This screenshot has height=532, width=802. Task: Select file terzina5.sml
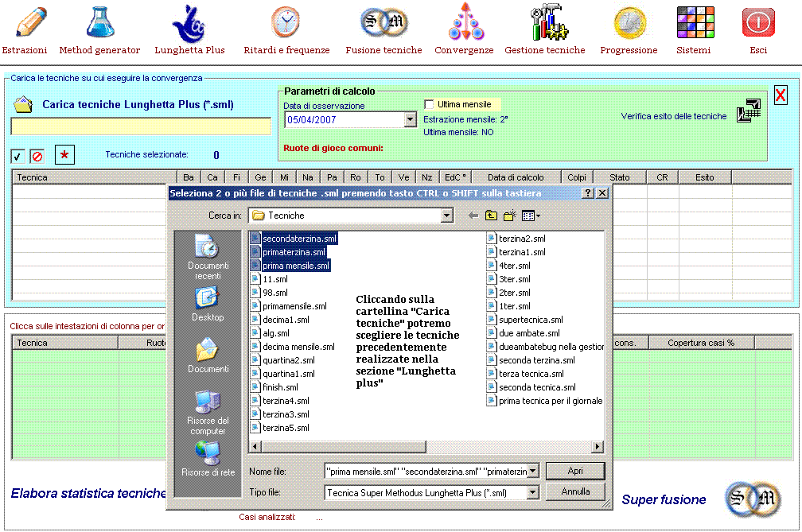(280, 428)
